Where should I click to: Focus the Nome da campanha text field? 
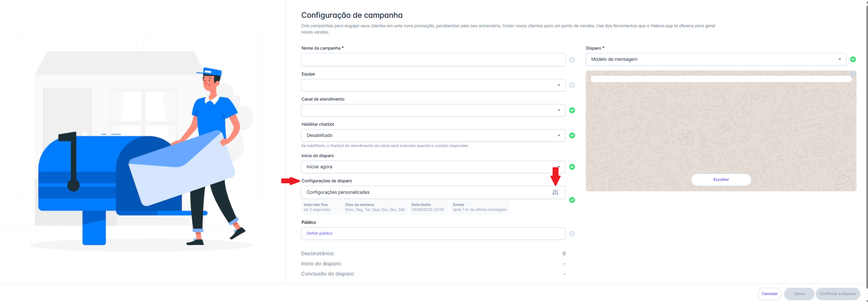433,60
